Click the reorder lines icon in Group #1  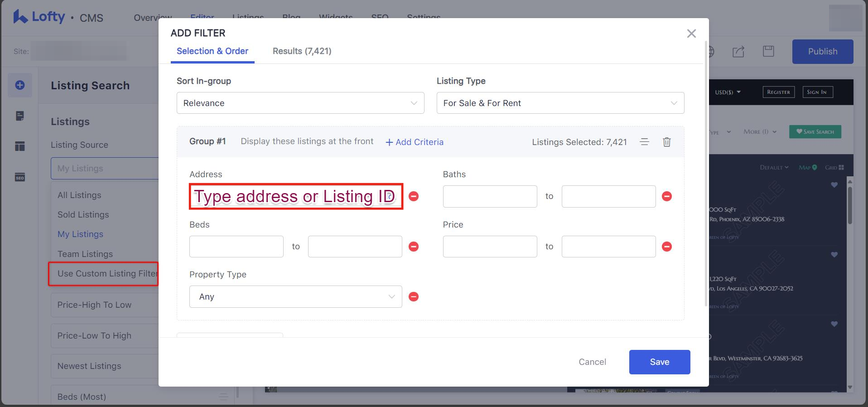coord(644,142)
